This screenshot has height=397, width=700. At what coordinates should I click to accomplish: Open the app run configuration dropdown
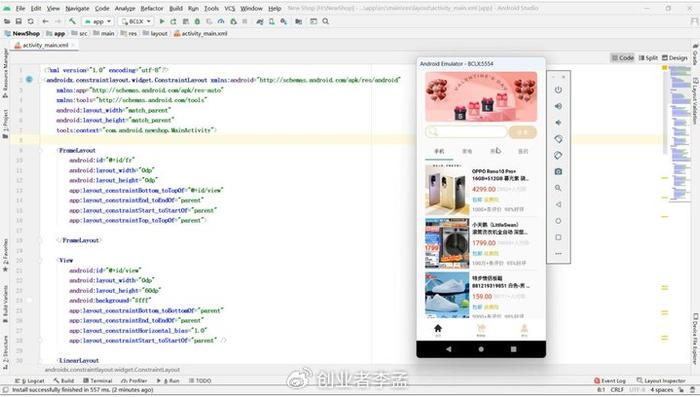point(98,21)
